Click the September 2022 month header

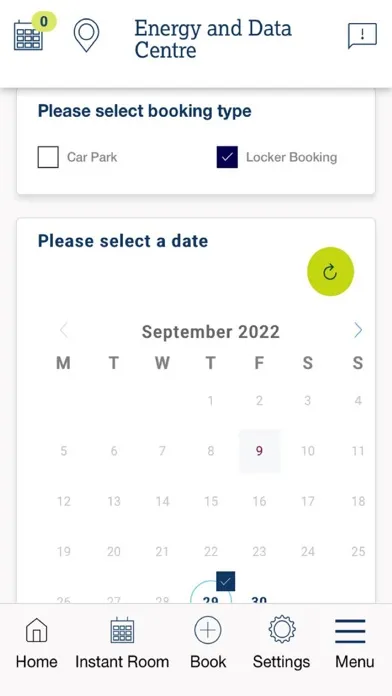click(210, 332)
